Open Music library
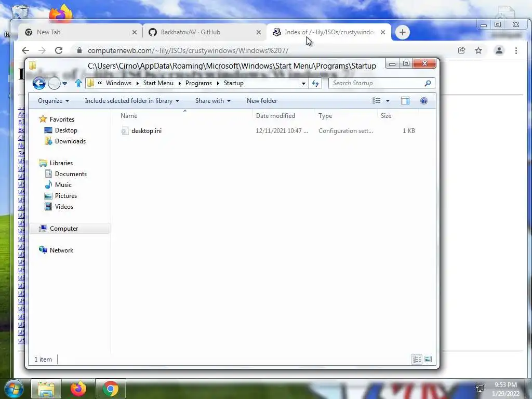The image size is (532, 399). (63, 185)
